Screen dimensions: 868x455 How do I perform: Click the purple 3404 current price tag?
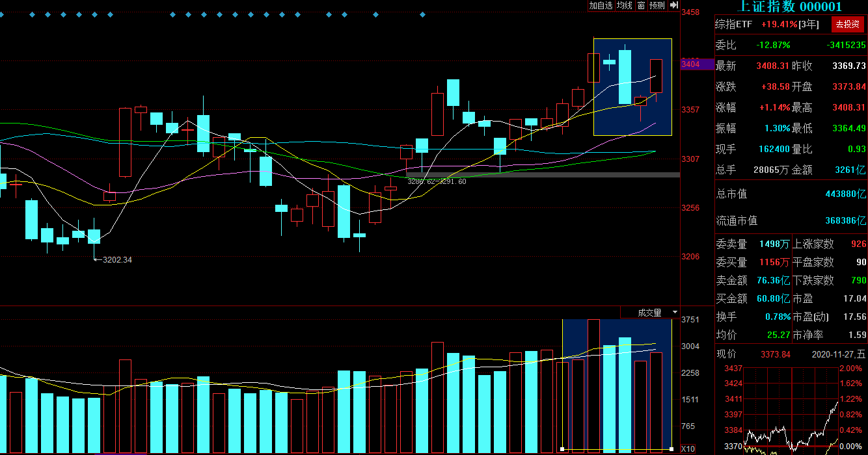690,64
